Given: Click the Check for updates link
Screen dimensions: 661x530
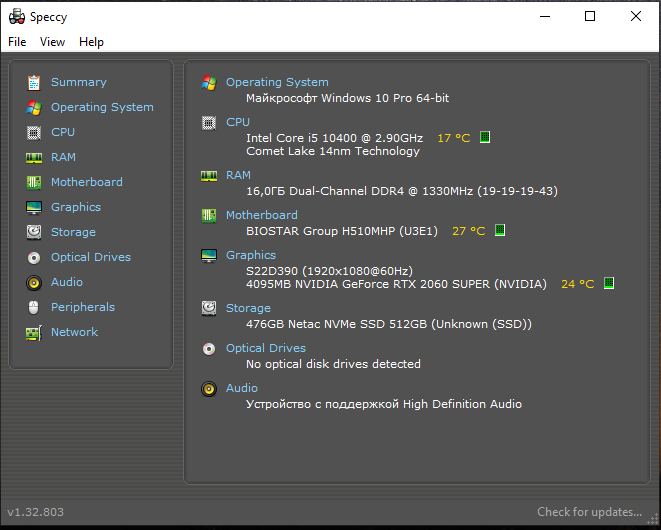Looking at the screenshot, I should click(589, 512).
